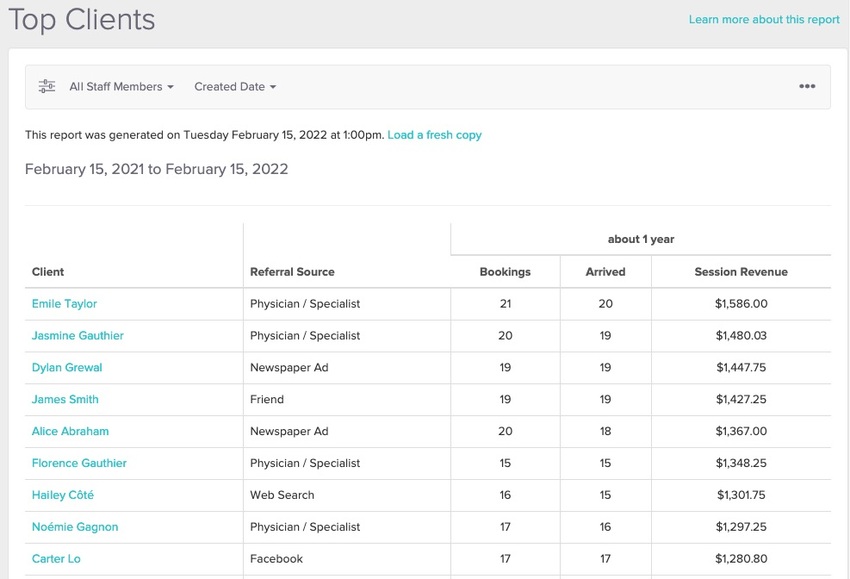The height and width of the screenshot is (579, 850).
Task: Click the Client column header
Action: (48, 272)
